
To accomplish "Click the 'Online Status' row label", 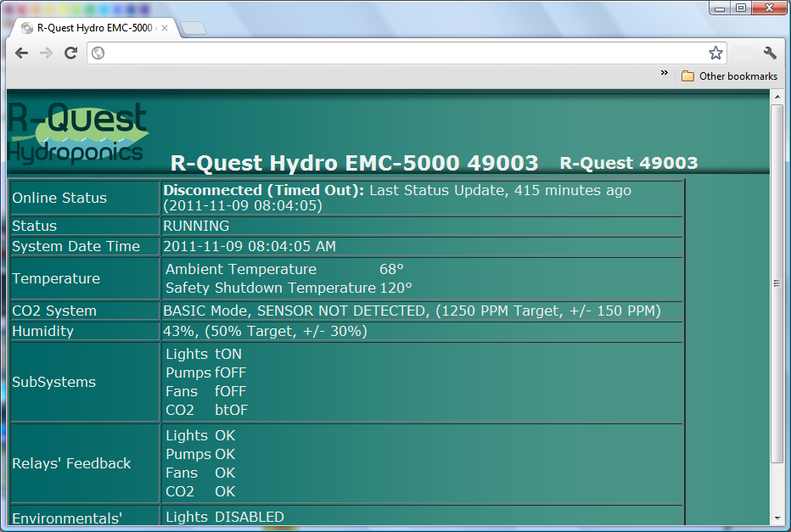I will pos(59,198).
